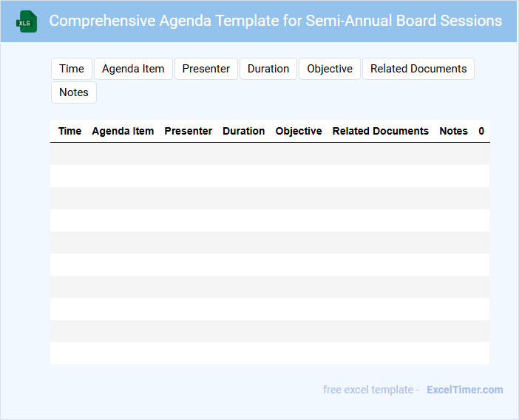Click the green XLS file icon

click(x=27, y=21)
